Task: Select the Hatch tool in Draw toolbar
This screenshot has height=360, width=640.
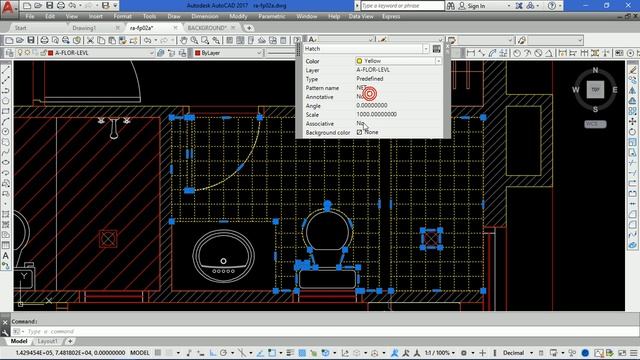Action: [x=6, y=214]
